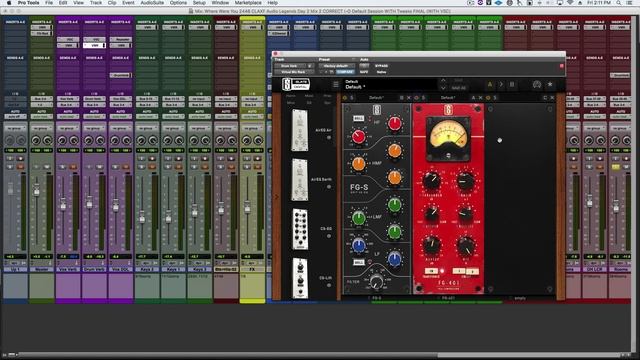Collapse module browser arrow on left

click(x=276, y=197)
